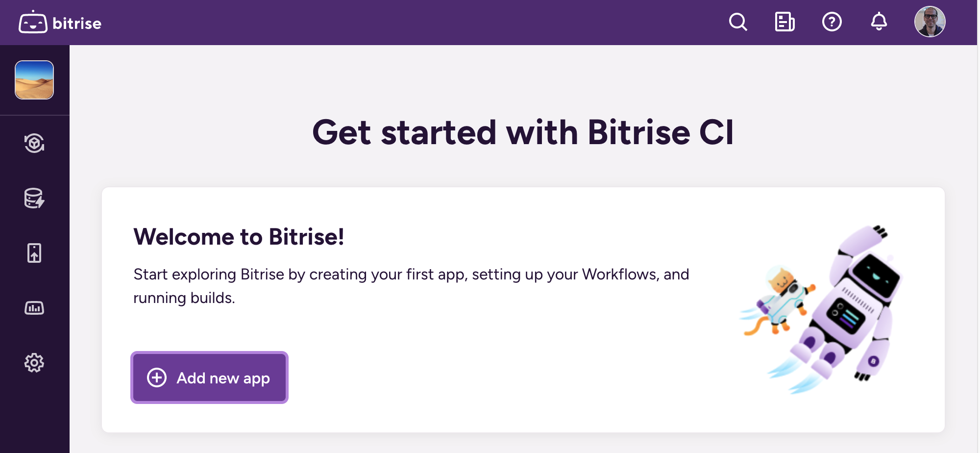980x453 pixels.
Task: Click the Bitrise robot logo icon
Action: coord(32,23)
